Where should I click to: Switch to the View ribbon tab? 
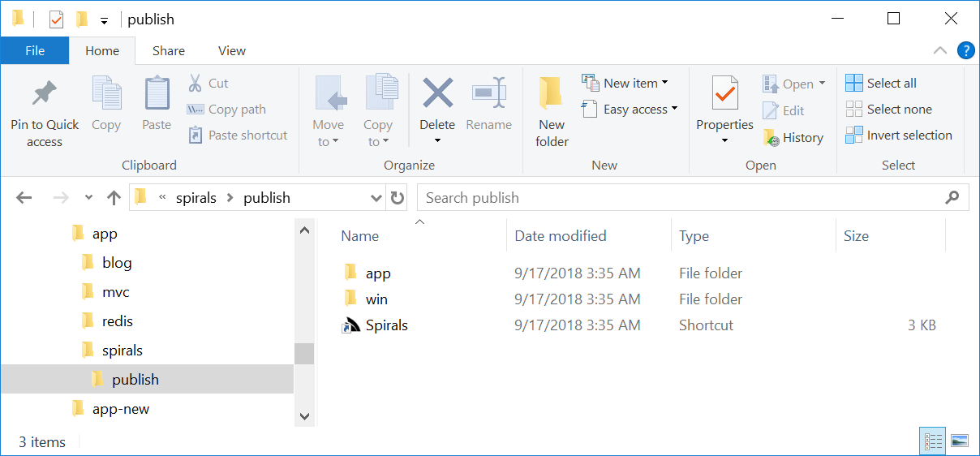pos(232,50)
